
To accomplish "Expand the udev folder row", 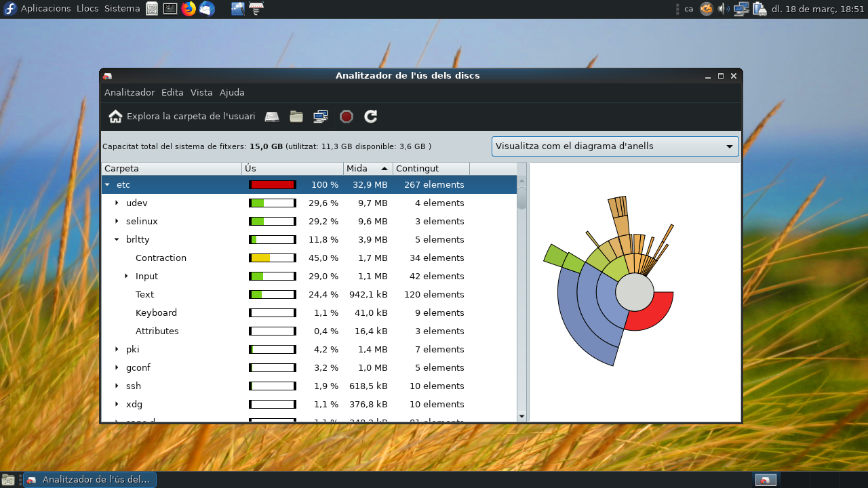I will tap(117, 203).
